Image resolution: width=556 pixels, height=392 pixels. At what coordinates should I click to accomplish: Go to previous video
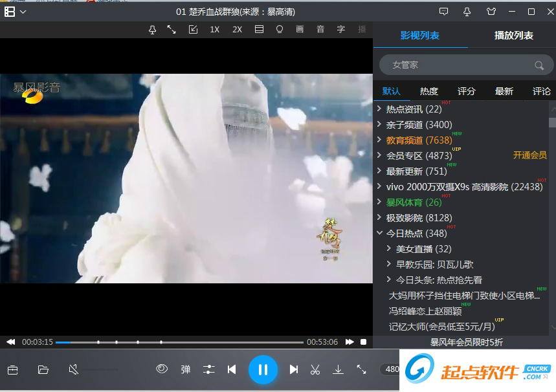coord(232,369)
